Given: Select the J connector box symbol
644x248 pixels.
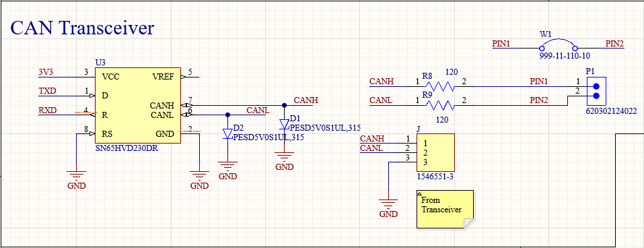Looking at the screenshot, I should coord(435,152).
